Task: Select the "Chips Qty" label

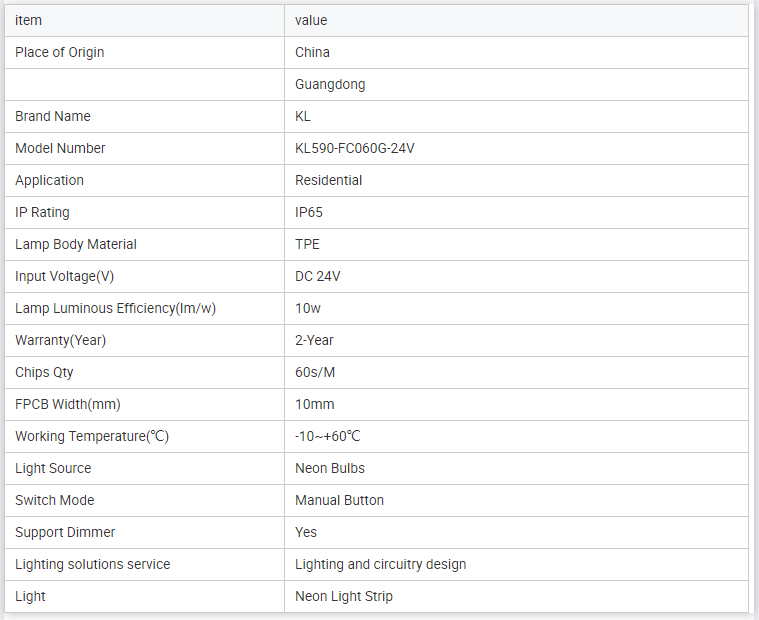Action: tap(44, 372)
